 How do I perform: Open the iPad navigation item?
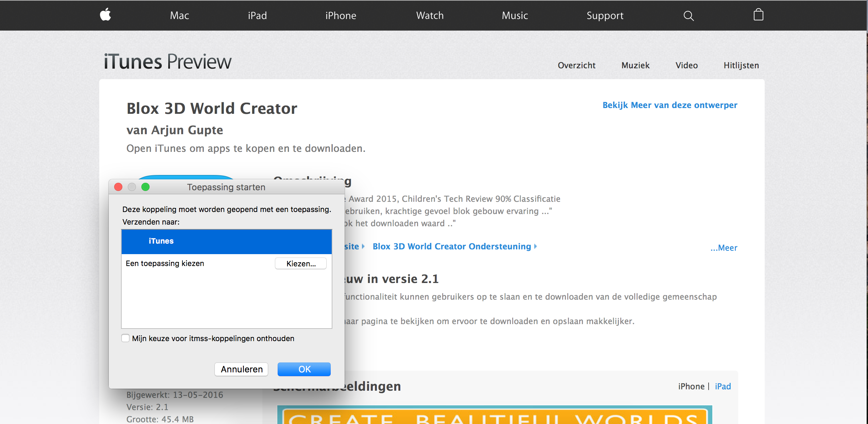pos(257,16)
